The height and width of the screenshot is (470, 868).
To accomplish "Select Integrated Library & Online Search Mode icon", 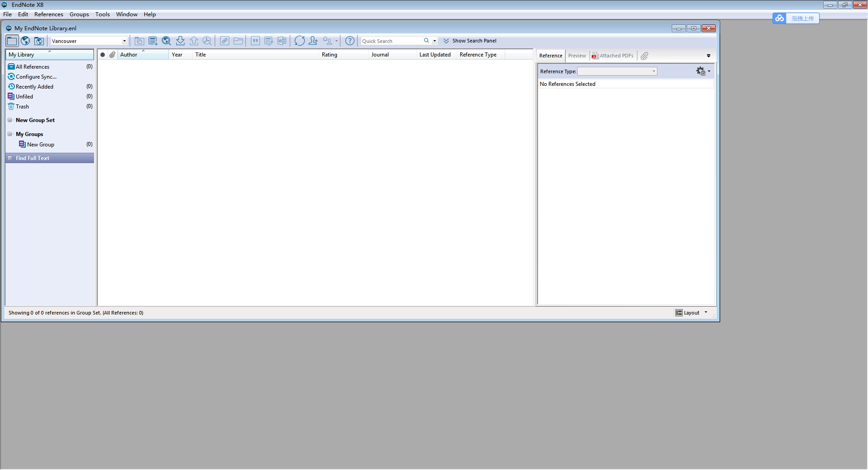I will click(x=39, y=41).
